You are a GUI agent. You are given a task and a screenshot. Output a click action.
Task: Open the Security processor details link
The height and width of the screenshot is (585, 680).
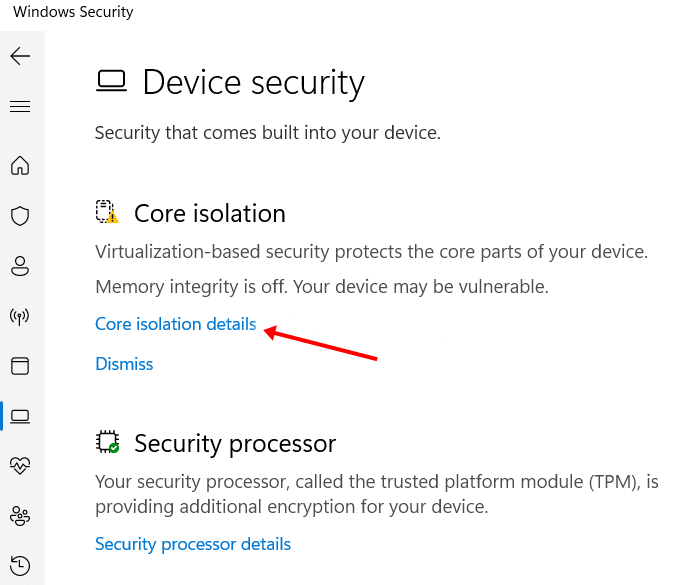tap(193, 544)
